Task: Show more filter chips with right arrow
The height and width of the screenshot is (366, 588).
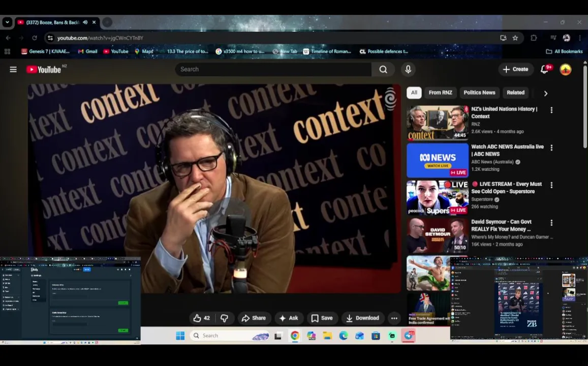Action: 546,93
